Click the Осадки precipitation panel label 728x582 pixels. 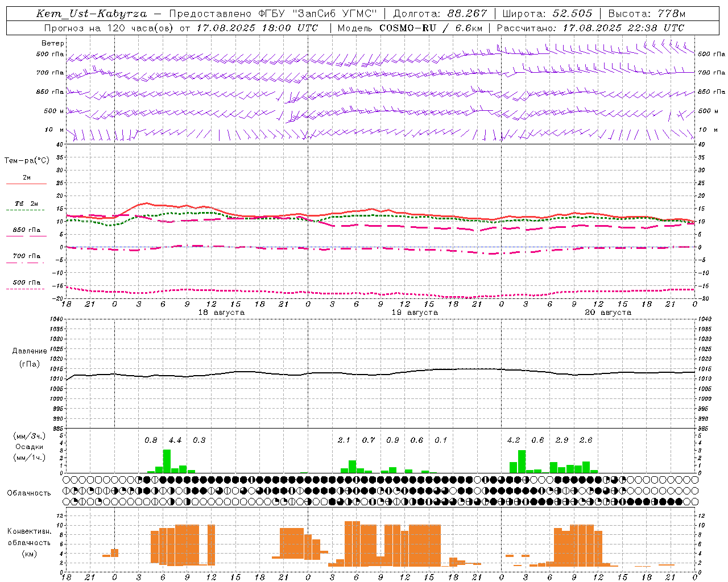29,447
